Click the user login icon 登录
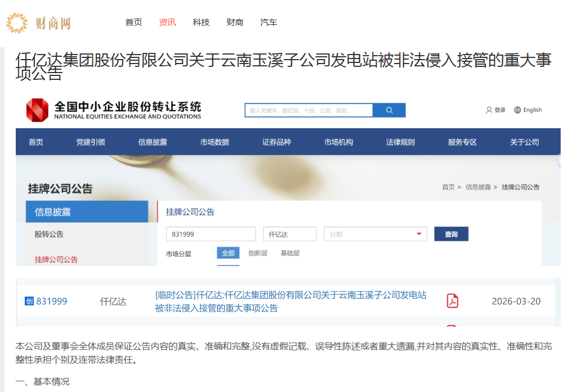 pyautogui.click(x=495, y=110)
